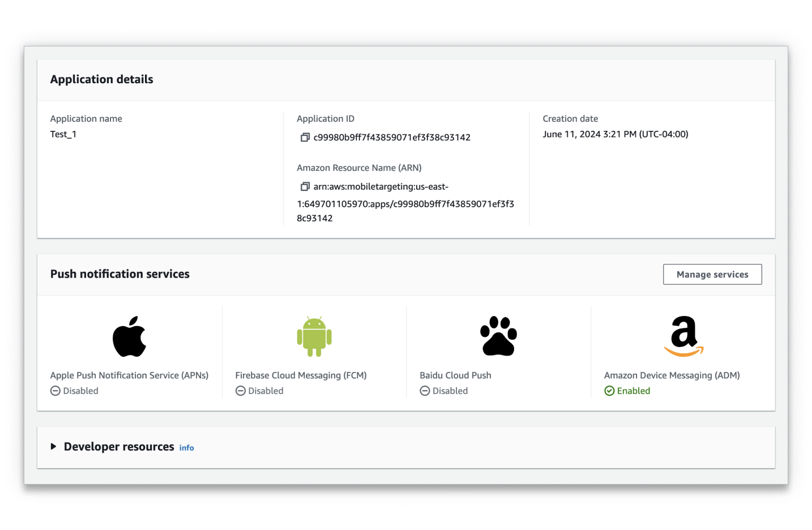Click the Disabled status icon under FCM

coord(241,391)
